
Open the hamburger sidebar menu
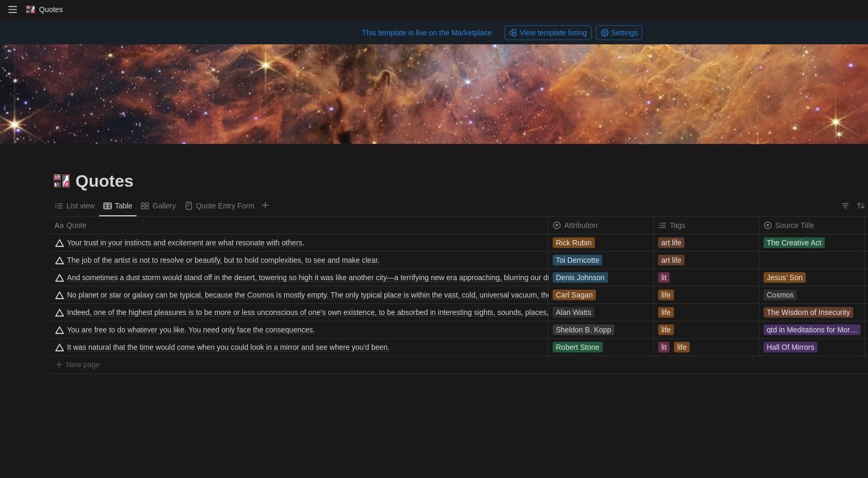13,9
